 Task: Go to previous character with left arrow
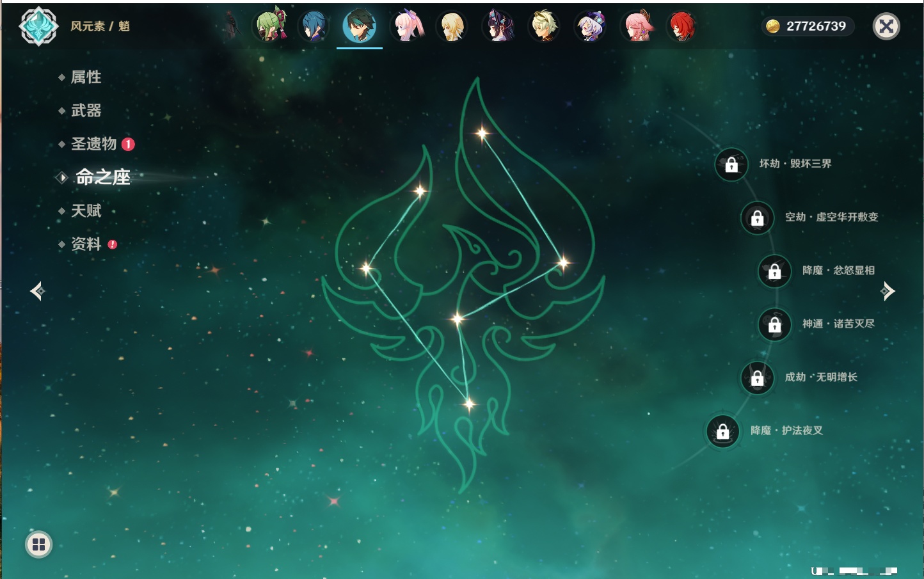tap(37, 291)
